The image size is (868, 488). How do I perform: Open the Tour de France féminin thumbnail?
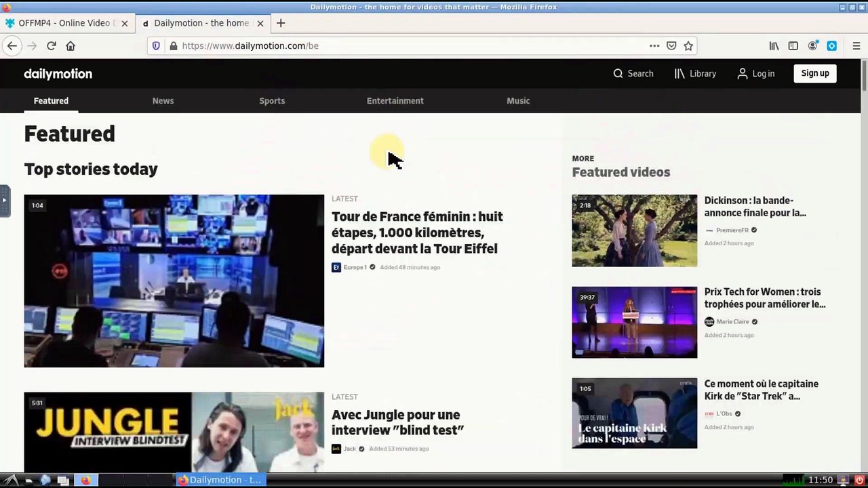point(174,281)
